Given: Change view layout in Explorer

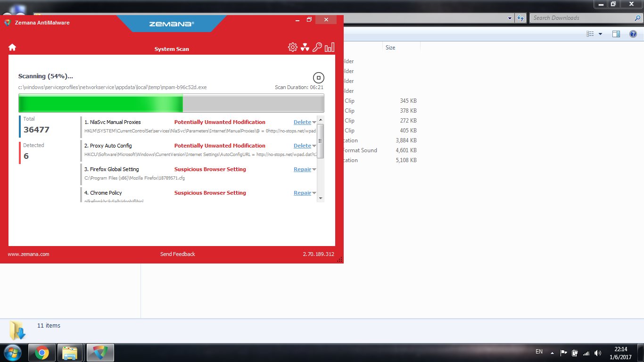Looking at the screenshot, I should 590,34.
